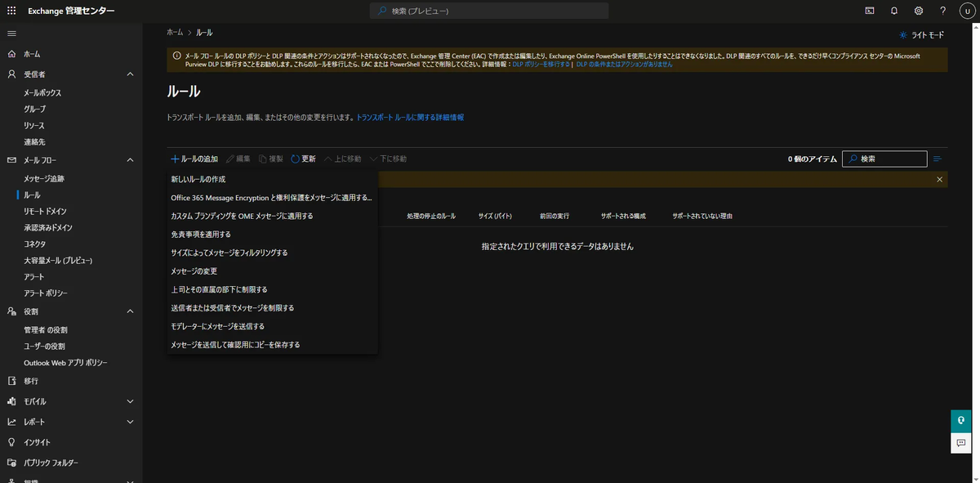This screenshot has width=980, height=483.
Task: Click the ルールの追加 plus button
Action: (x=194, y=159)
